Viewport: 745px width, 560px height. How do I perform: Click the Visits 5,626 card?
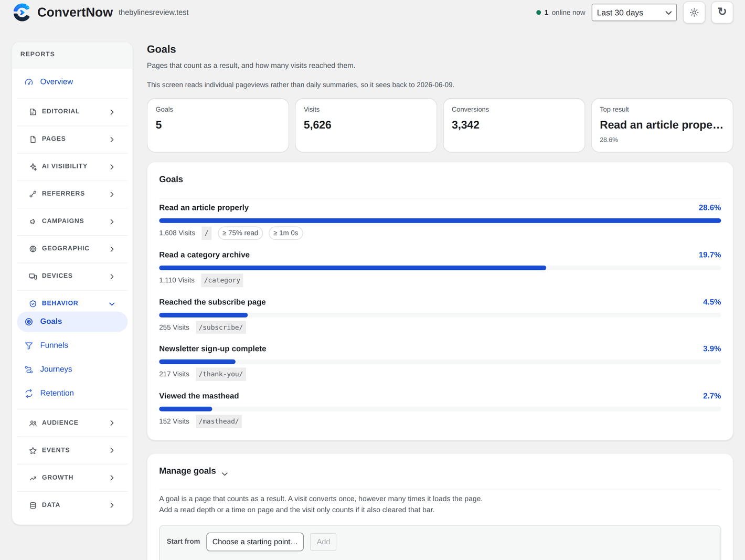pos(366,125)
